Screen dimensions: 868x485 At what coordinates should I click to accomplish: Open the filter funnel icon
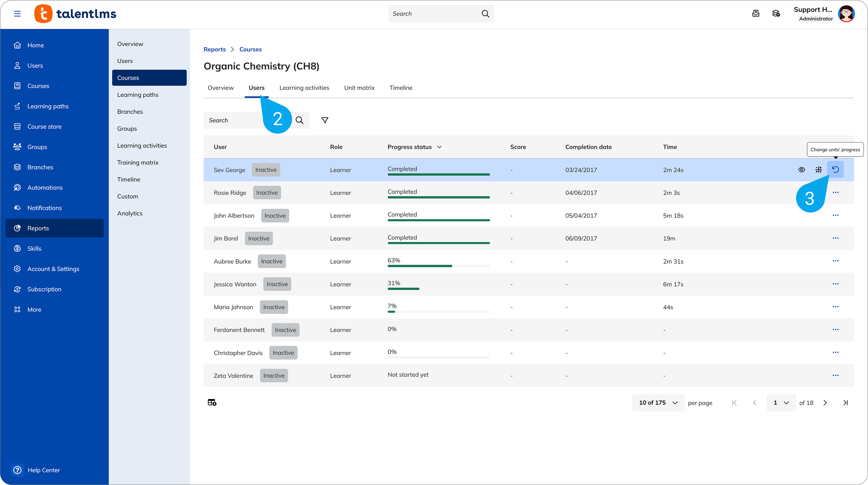[x=325, y=120]
